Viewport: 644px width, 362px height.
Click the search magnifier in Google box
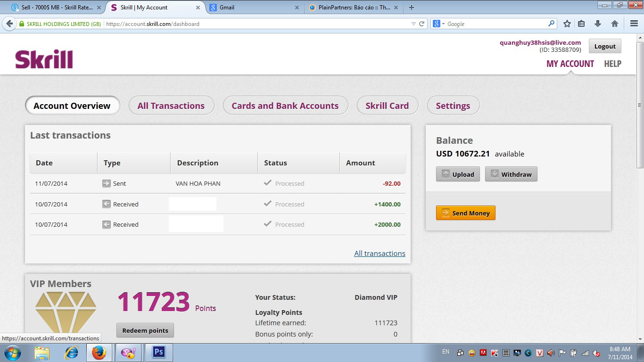point(552,24)
